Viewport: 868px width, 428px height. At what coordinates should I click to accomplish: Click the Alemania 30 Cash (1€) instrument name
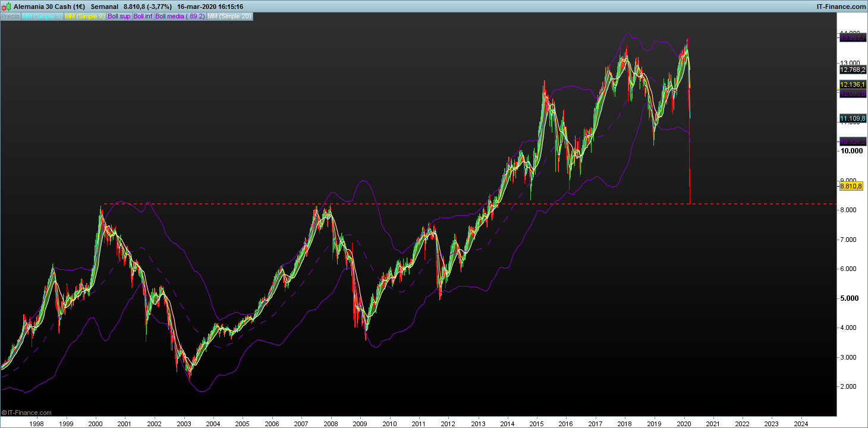49,7
